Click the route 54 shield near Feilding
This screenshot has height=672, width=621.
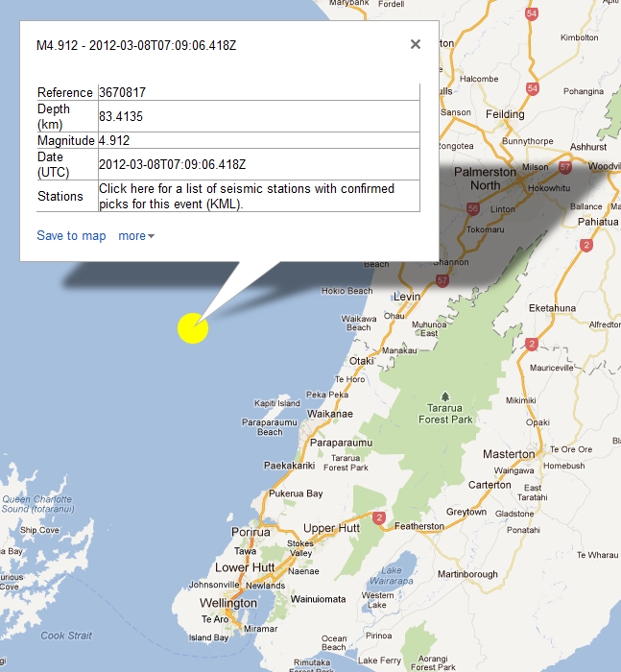(x=532, y=88)
